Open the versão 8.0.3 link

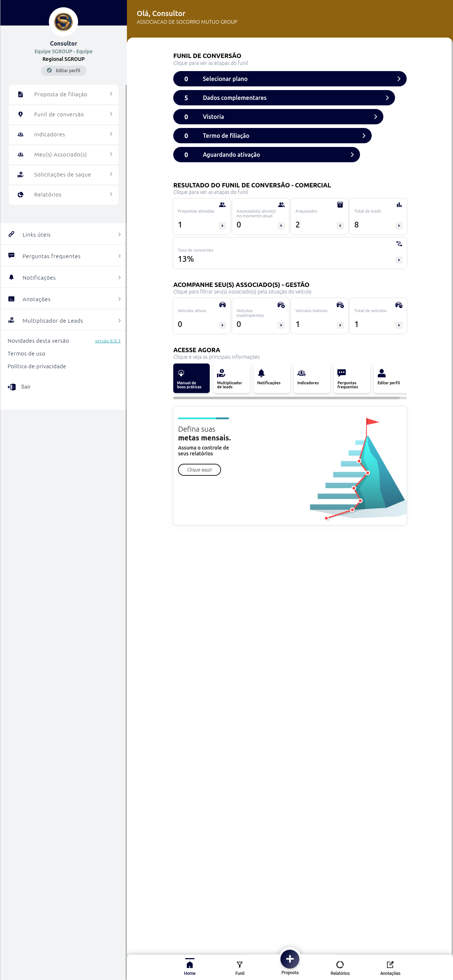[x=108, y=341]
